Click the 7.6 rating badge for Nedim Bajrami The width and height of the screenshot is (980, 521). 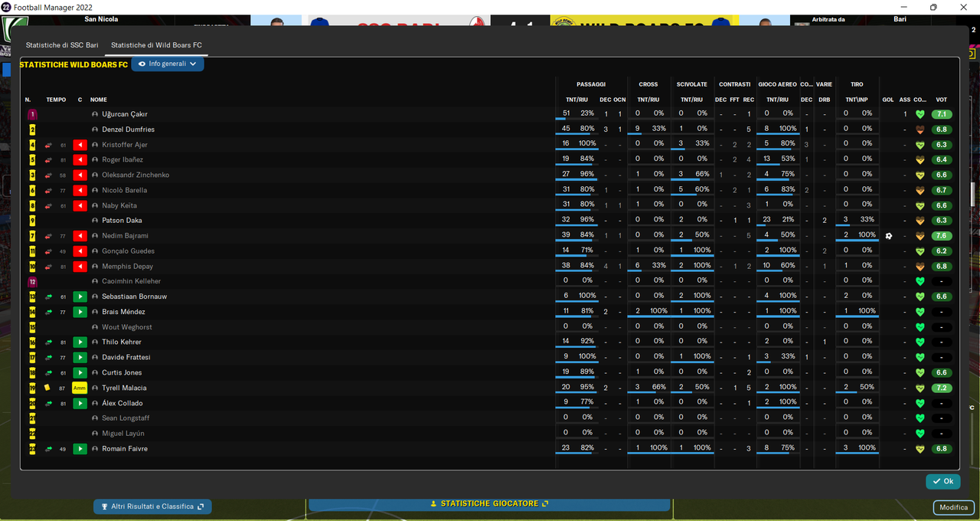point(942,236)
